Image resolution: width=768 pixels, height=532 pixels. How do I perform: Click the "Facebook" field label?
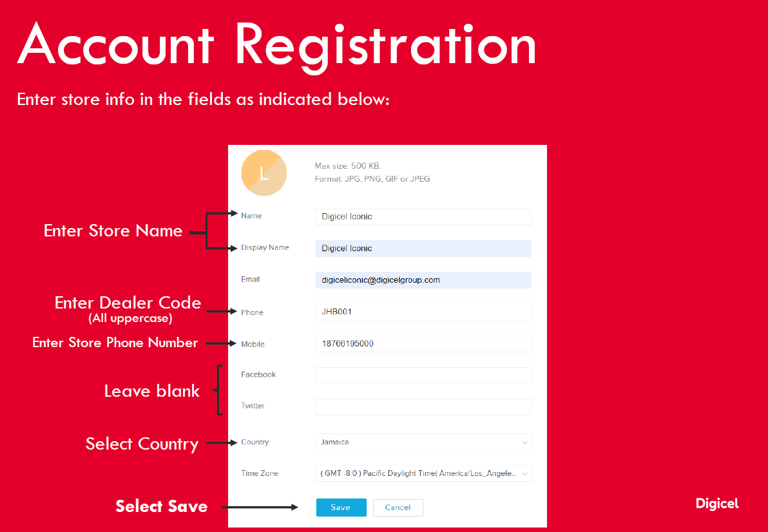pos(258,374)
